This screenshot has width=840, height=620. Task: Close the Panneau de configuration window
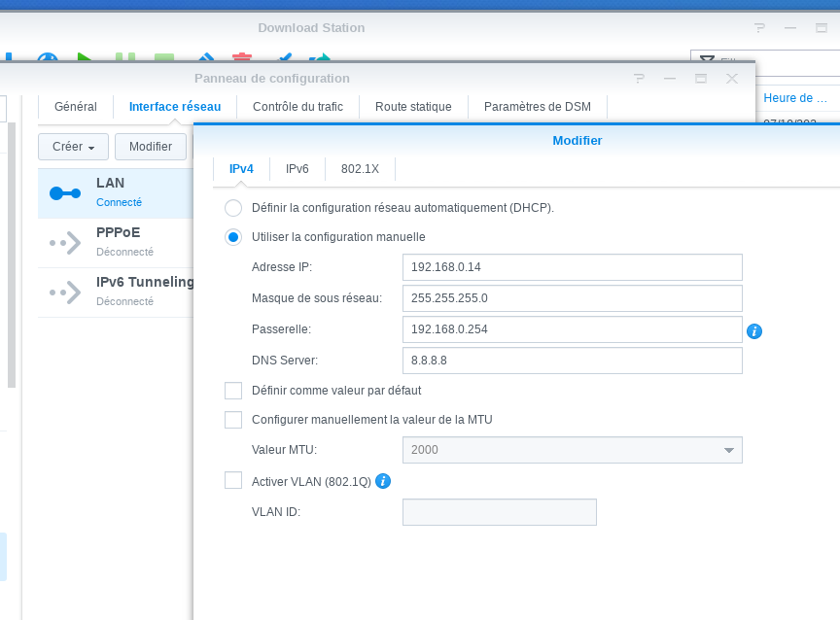pyautogui.click(x=732, y=79)
